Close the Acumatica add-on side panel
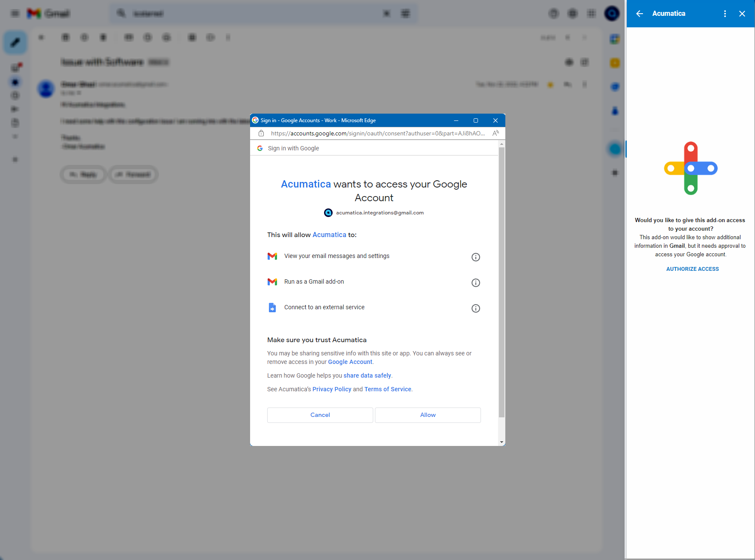Screen dimensions: 755x560 742,14
